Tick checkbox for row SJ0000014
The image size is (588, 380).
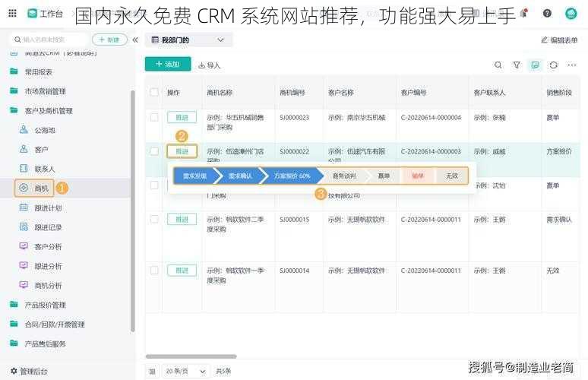[x=154, y=270]
